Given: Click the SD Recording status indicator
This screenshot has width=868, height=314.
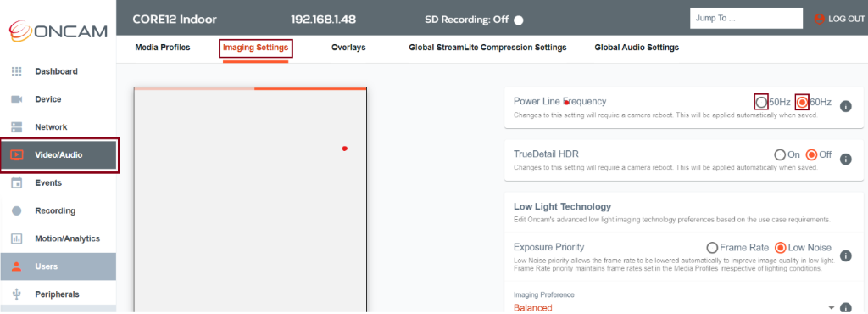Looking at the screenshot, I should click(518, 20).
